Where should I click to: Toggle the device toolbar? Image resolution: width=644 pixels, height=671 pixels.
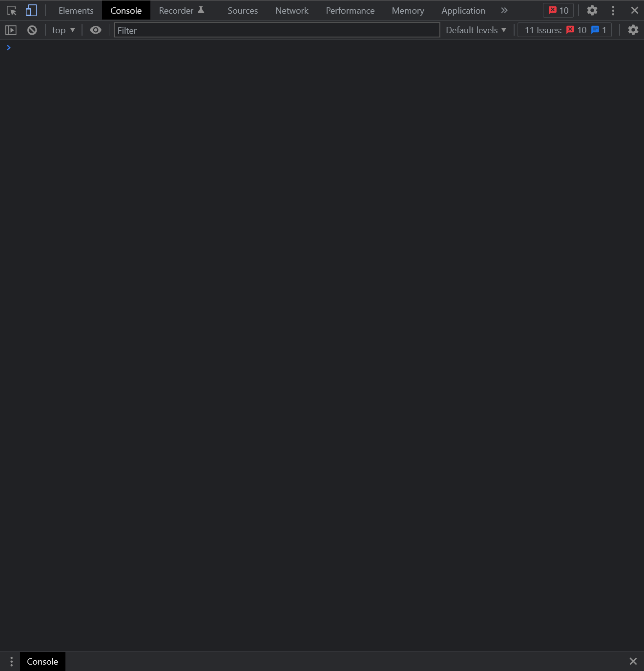(x=31, y=10)
